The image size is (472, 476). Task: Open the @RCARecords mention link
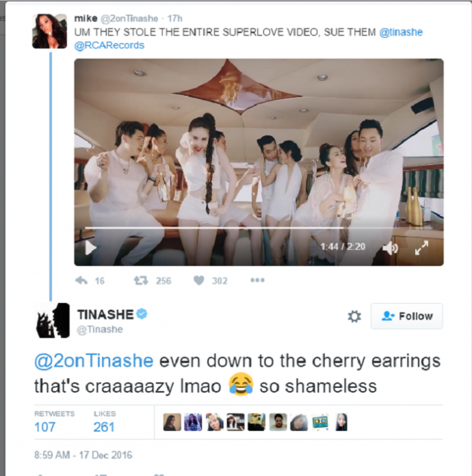[x=109, y=45]
